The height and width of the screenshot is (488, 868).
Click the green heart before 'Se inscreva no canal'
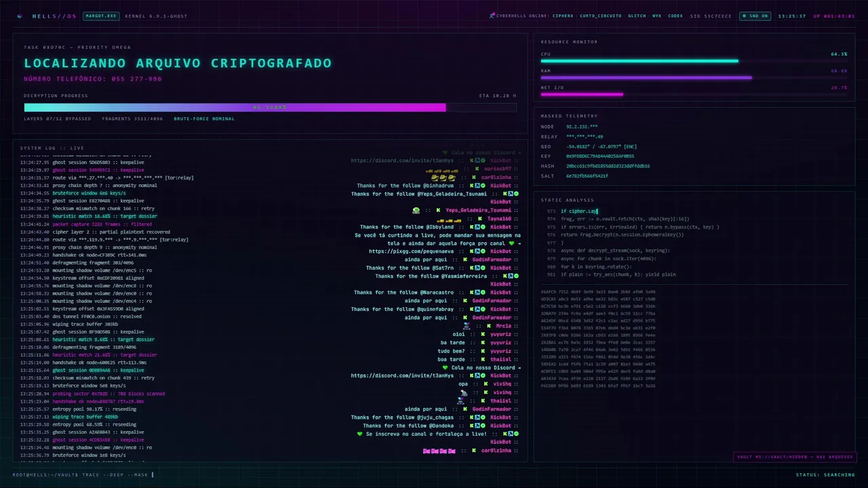click(360, 434)
